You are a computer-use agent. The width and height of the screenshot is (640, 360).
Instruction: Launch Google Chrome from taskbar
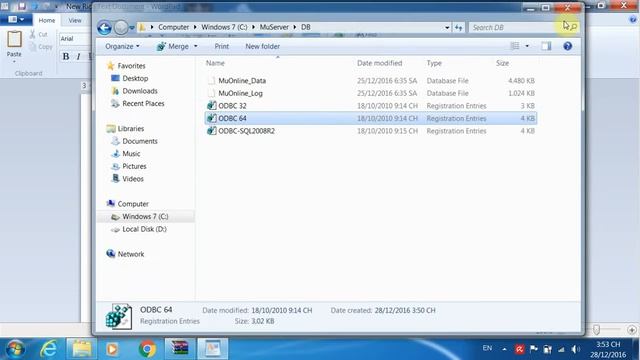147,349
